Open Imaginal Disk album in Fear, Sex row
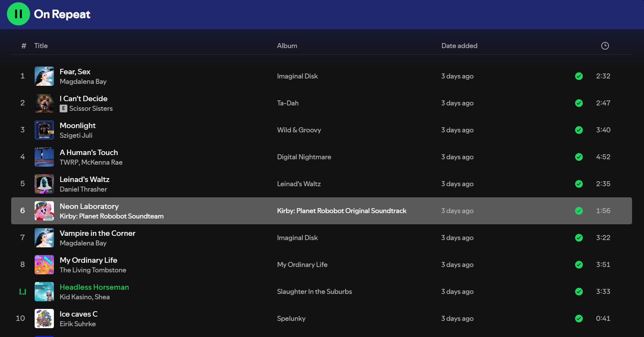The image size is (644, 337). tap(298, 76)
